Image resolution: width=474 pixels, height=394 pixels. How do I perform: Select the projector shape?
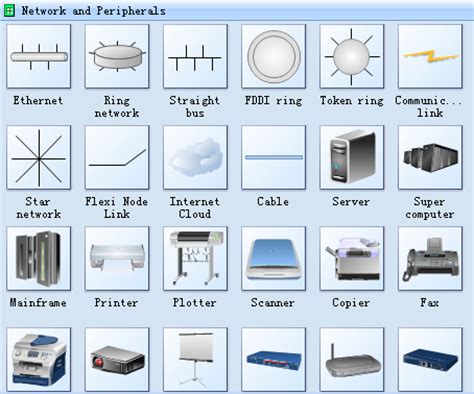[117, 360]
